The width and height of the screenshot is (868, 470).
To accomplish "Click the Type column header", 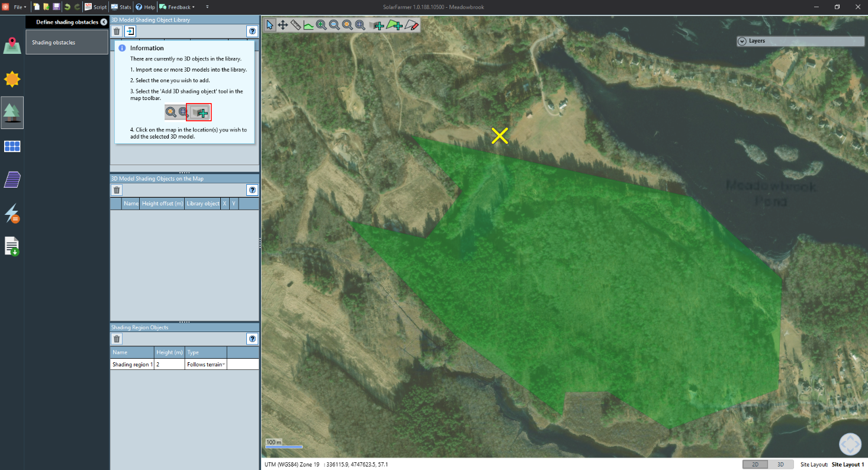I will [206, 352].
